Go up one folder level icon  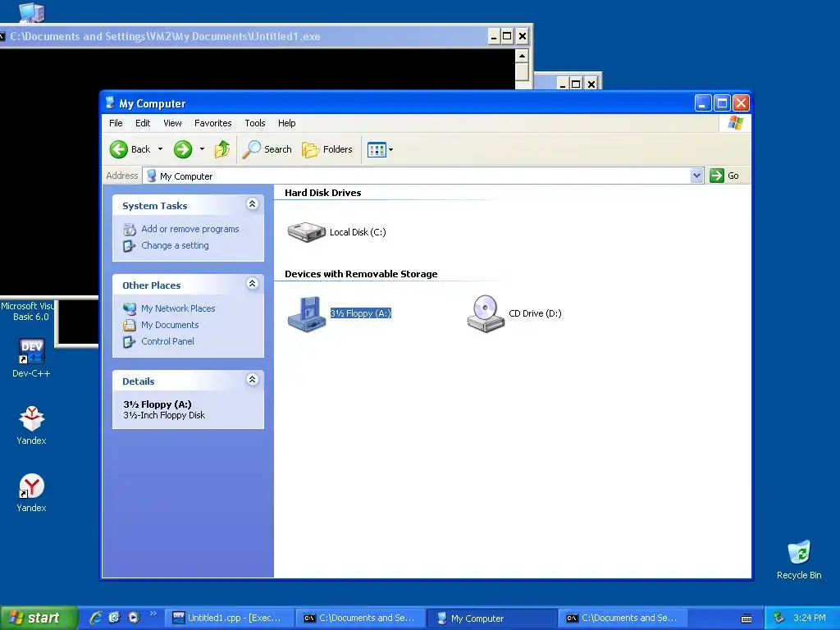[x=221, y=149]
